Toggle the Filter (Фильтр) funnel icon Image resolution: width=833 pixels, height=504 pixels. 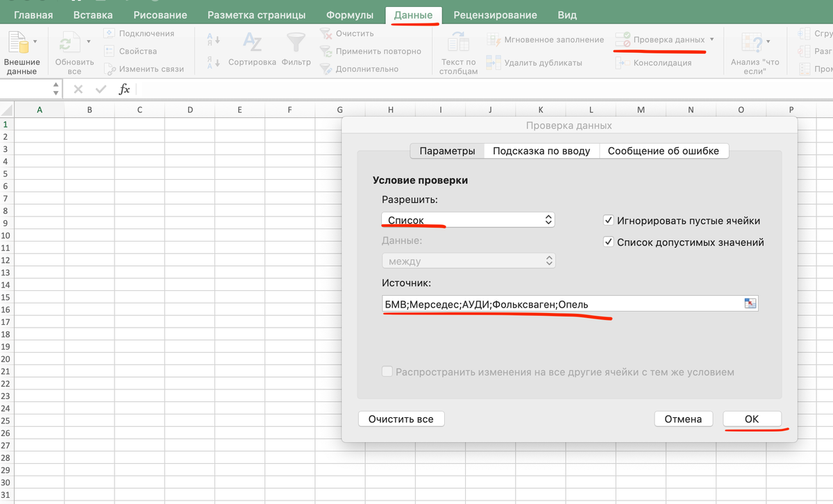pos(297,44)
